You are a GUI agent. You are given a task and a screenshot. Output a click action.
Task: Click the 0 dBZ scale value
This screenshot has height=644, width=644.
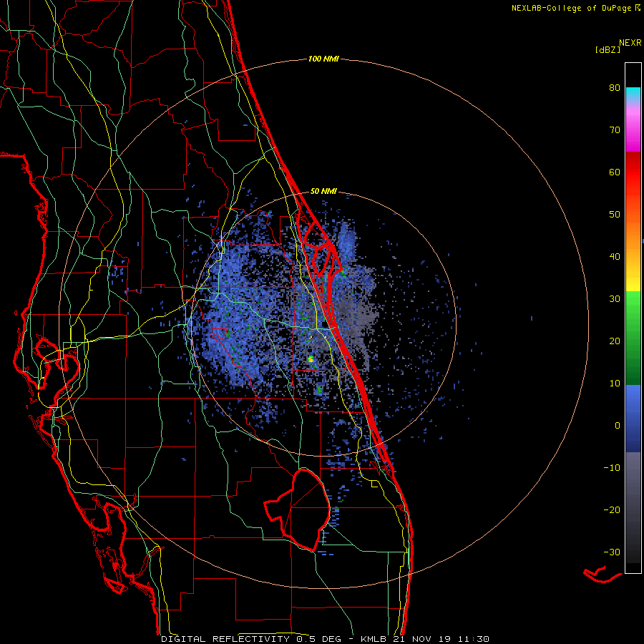618,426
